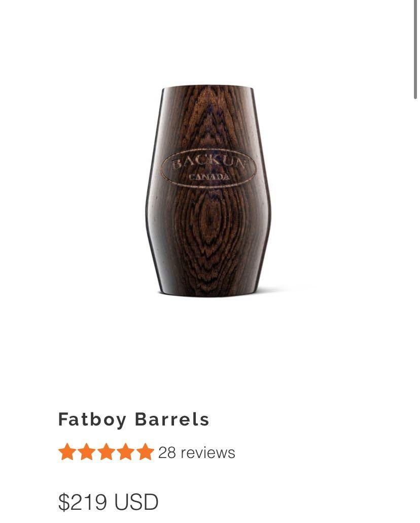Click the number 28 beside the stars
Screen dimensions: 420x523
click(x=167, y=452)
